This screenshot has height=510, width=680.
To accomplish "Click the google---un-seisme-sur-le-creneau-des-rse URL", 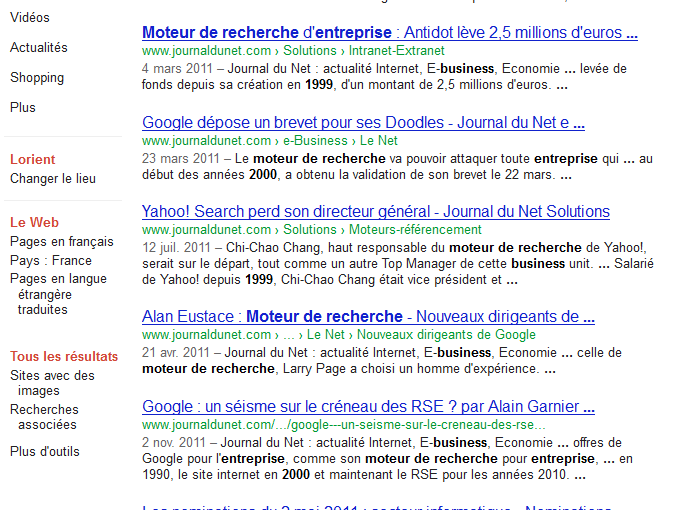I will 343,425.
